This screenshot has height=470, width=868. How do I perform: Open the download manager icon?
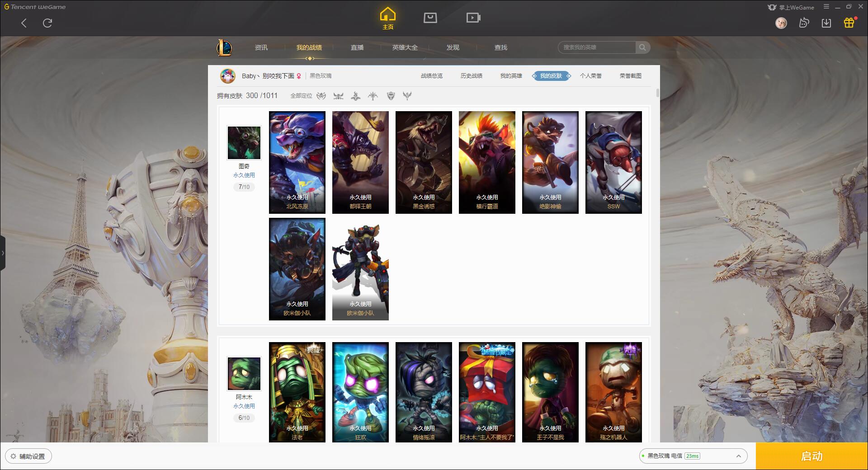826,23
